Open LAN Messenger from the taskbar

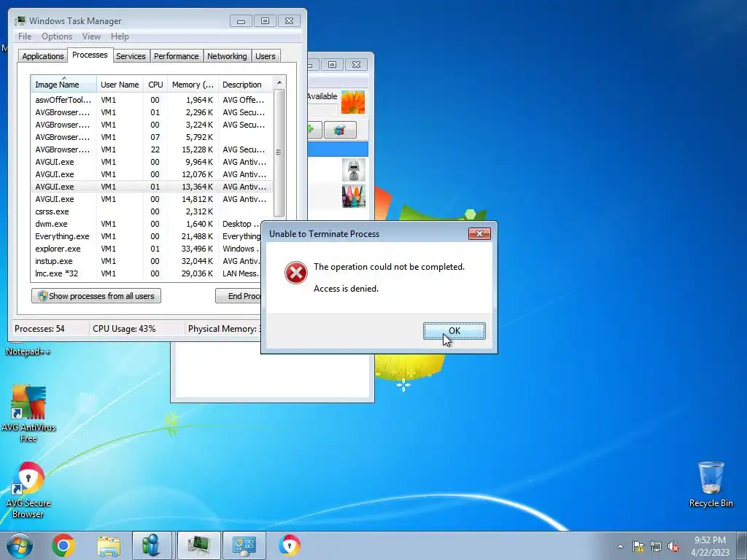[152, 545]
